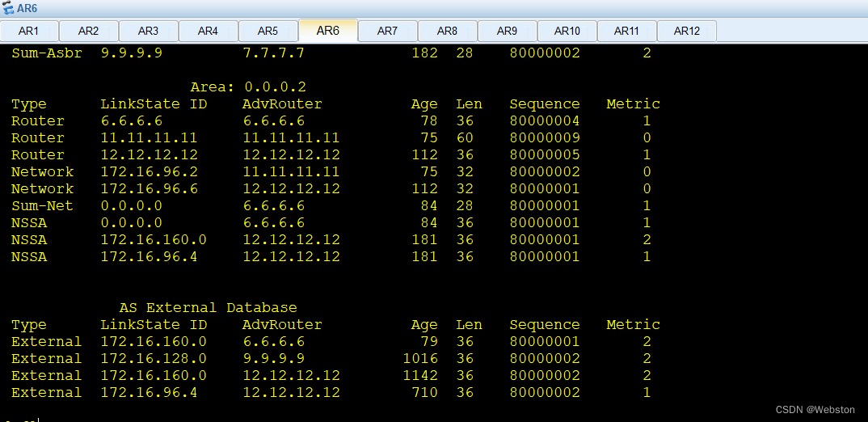Click NSSA row LinkState ID 172.16.160.0
Screen dimensions: 868x422
point(154,240)
